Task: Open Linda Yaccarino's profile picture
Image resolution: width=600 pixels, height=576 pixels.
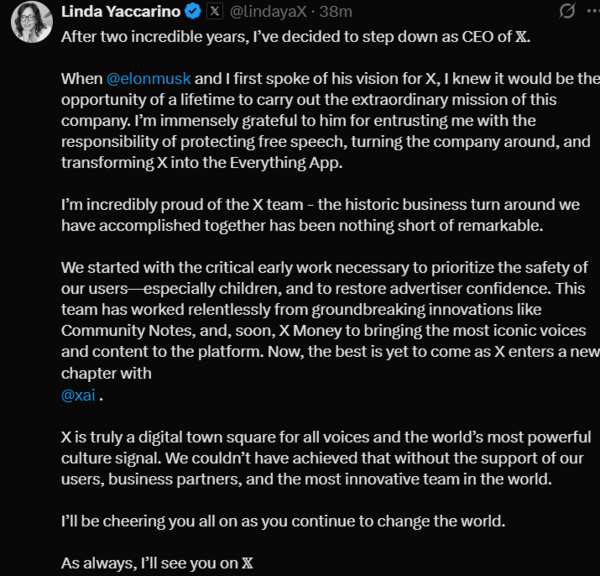Action: [x=31, y=22]
